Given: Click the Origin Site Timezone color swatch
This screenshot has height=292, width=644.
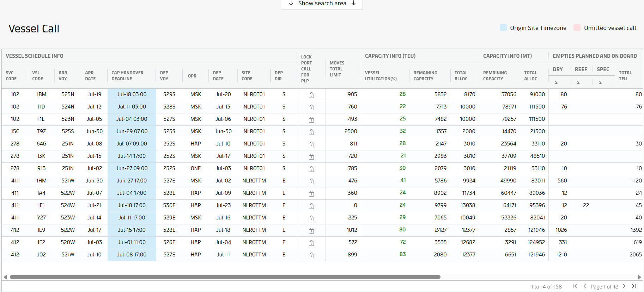Looking at the screenshot, I should 503,28.
